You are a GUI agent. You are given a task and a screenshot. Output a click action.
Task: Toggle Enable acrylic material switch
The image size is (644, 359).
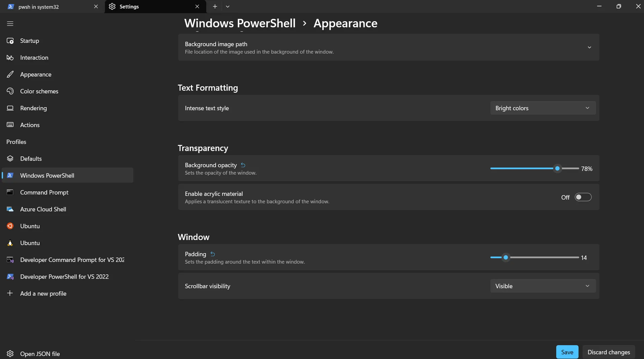coord(583,197)
